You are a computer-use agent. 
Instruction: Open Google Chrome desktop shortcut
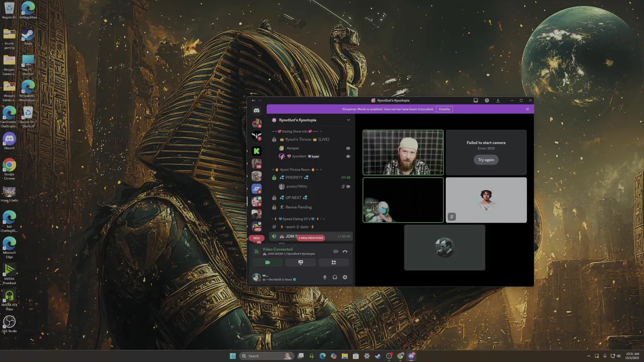click(x=9, y=169)
